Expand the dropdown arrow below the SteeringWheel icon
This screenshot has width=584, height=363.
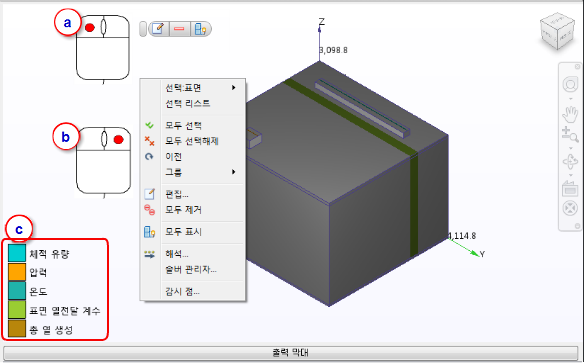(570, 99)
